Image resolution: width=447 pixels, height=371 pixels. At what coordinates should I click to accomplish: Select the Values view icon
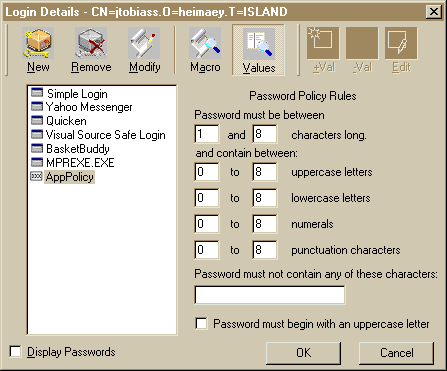[259, 44]
